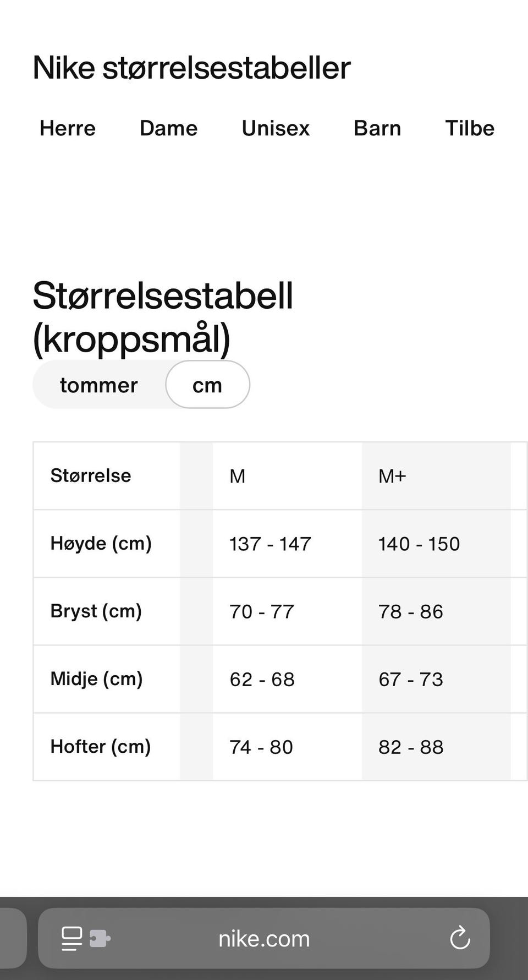528x980 pixels.
Task: Tap the Midje (cm) row label
Action: [x=97, y=679]
